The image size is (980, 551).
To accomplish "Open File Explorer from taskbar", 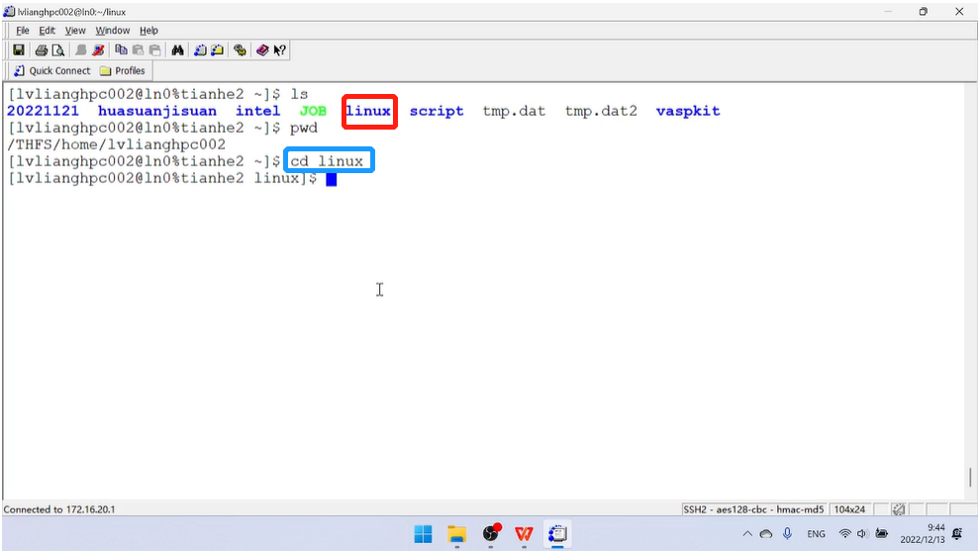I will [457, 534].
